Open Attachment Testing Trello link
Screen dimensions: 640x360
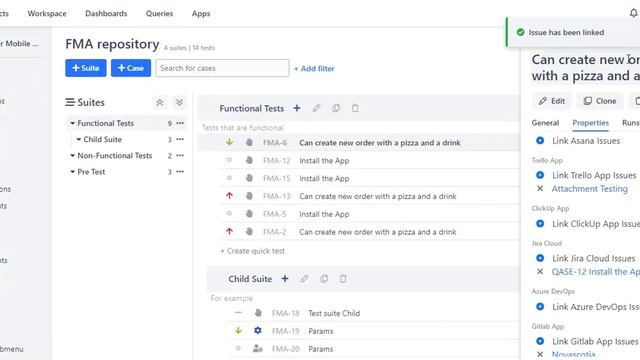click(x=590, y=189)
